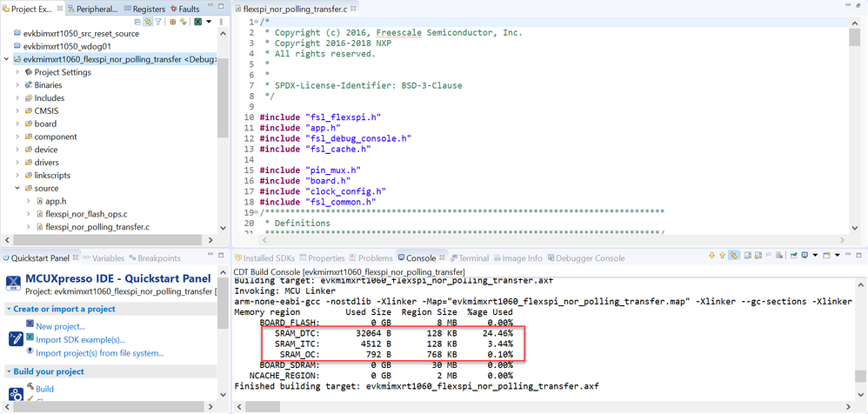Fold the copyright comment at line 1

(x=257, y=22)
